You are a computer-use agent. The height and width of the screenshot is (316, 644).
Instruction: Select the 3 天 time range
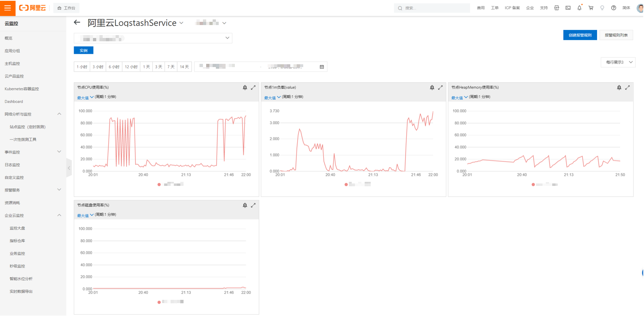click(159, 67)
